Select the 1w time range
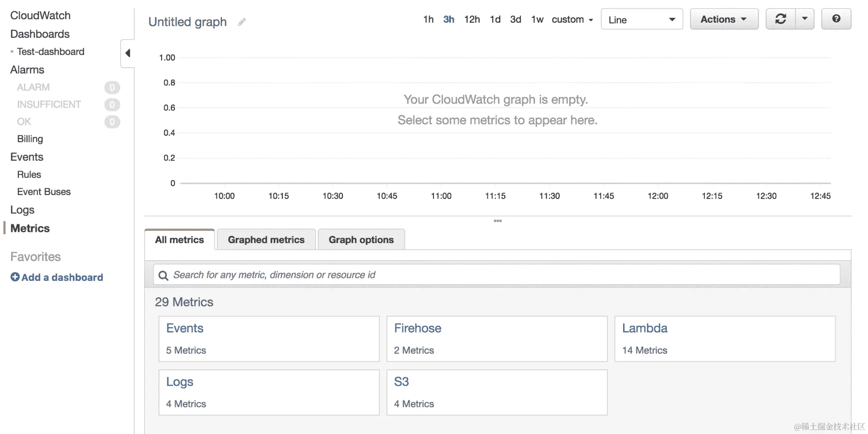868x434 pixels. pyautogui.click(x=537, y=20)
